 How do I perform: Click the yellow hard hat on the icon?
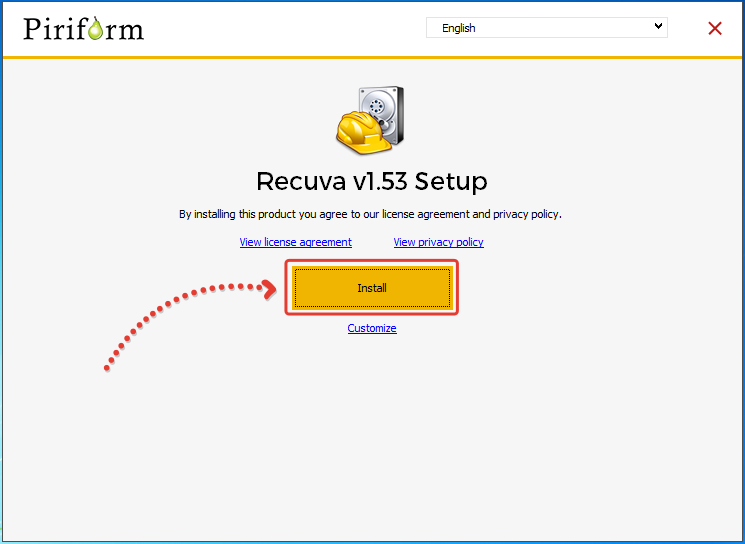361,132
